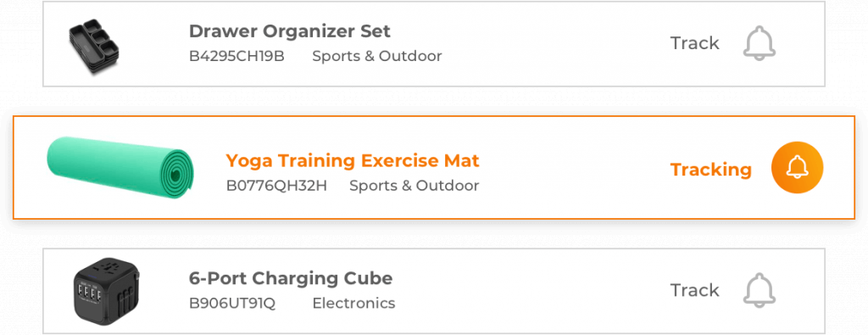Click the bell icon for Drawer Organizer Set
868x335 pixels.
pyautogui.click(x=759, y=42)
